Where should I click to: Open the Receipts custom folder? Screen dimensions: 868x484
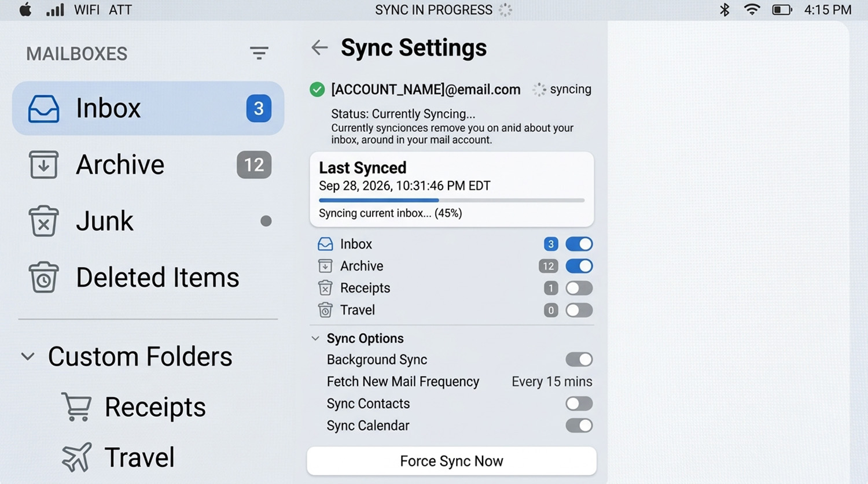pos(134,407)
